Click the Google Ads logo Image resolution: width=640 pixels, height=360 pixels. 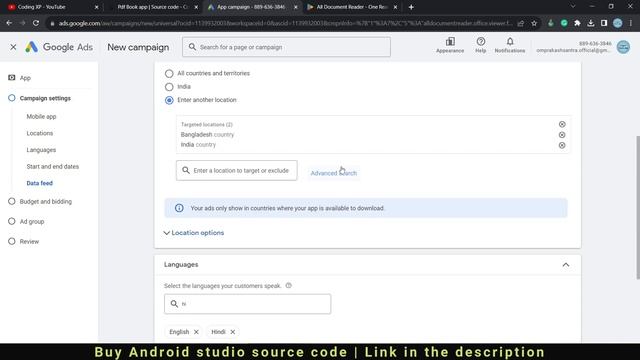pos(59,47)
